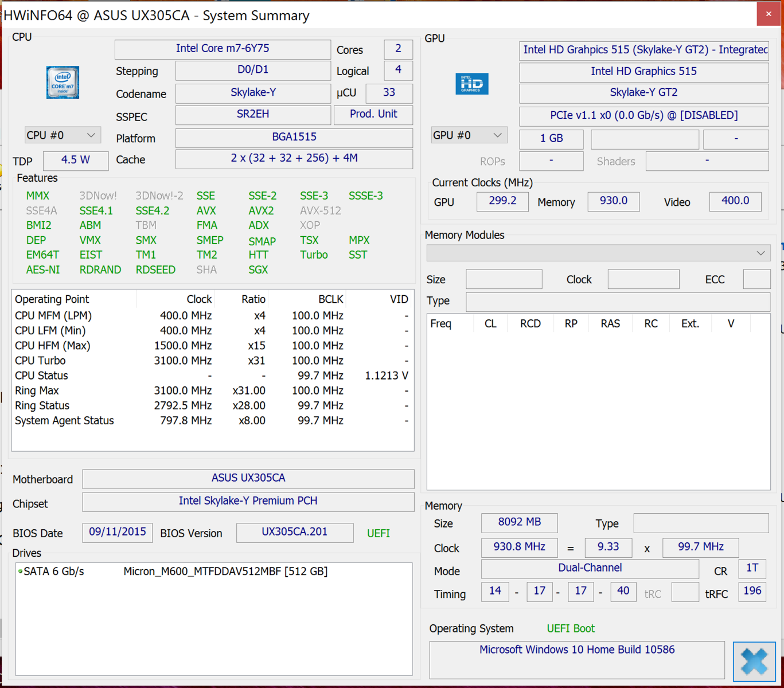The image size is (784, 688).
Task: Select the CPU Status row
Action: click(212, 376)
